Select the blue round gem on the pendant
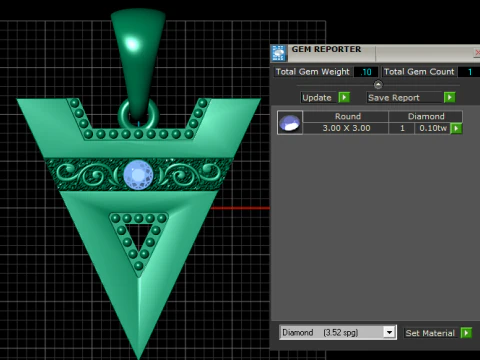Viewport: 480px width, 360px height. point(138,174)
